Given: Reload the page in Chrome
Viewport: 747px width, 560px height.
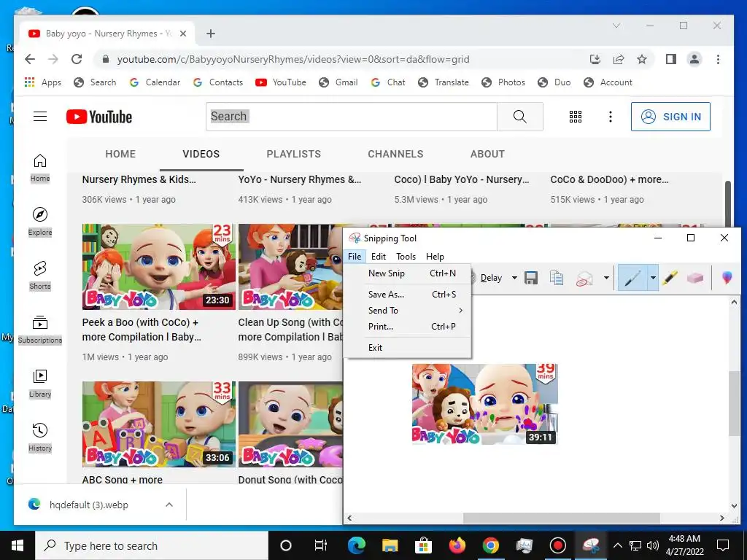Looking at the screenshot, I should [x=76, y=59].
